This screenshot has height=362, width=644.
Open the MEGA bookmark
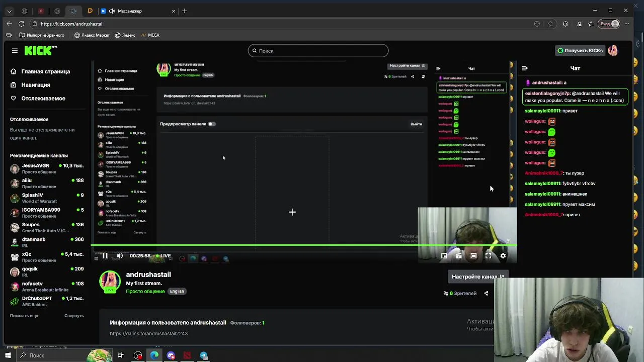[150, 35]
